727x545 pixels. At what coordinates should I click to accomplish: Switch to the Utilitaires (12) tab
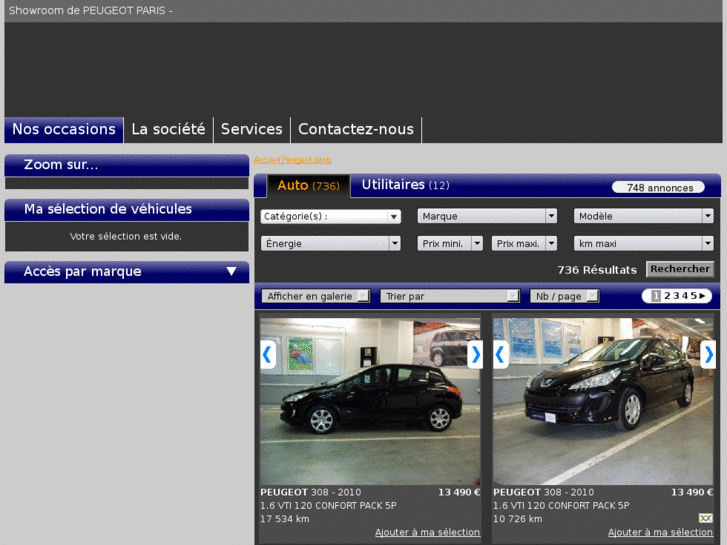[405, 185]
